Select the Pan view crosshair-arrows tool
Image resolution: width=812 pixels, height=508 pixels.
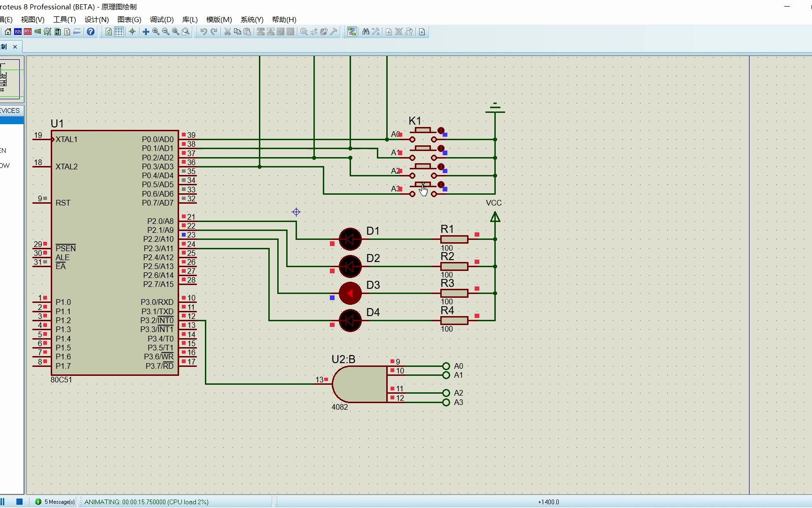(x=146, y=32)
